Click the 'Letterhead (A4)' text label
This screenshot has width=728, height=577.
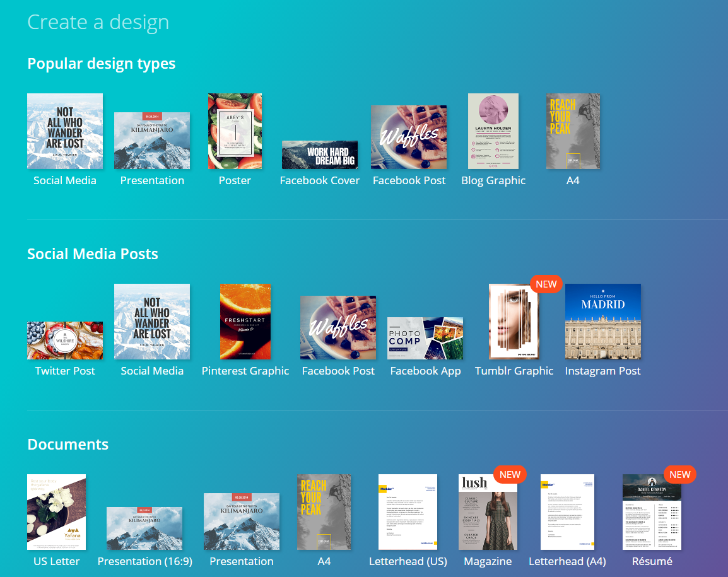(567, 561)
